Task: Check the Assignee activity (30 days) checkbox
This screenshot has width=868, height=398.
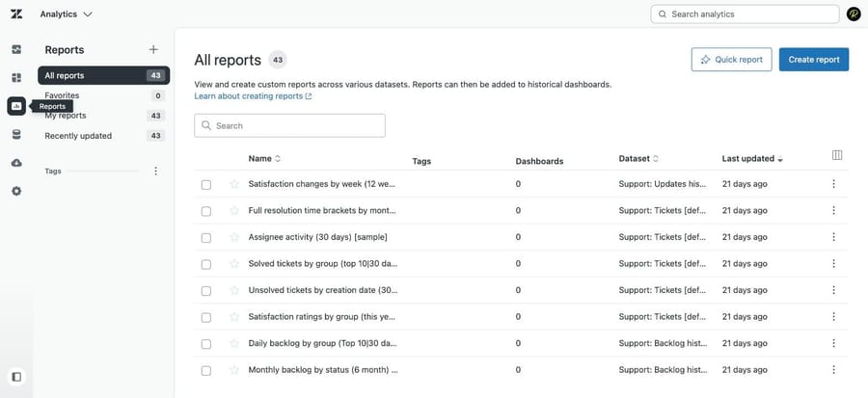Action: coord(206,238)
